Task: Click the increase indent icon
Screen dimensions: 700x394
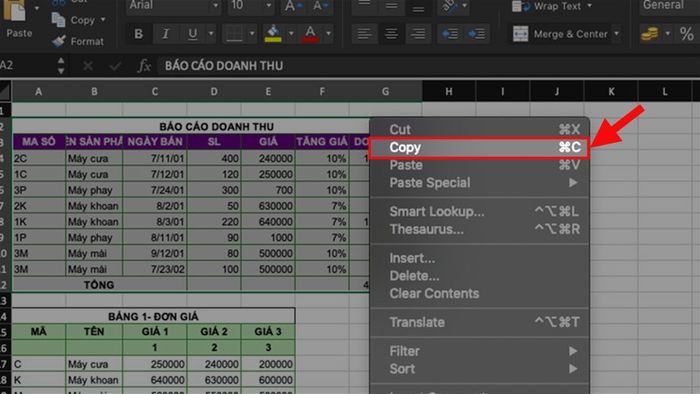Action: pyautogui.click(x=477, y=33)
